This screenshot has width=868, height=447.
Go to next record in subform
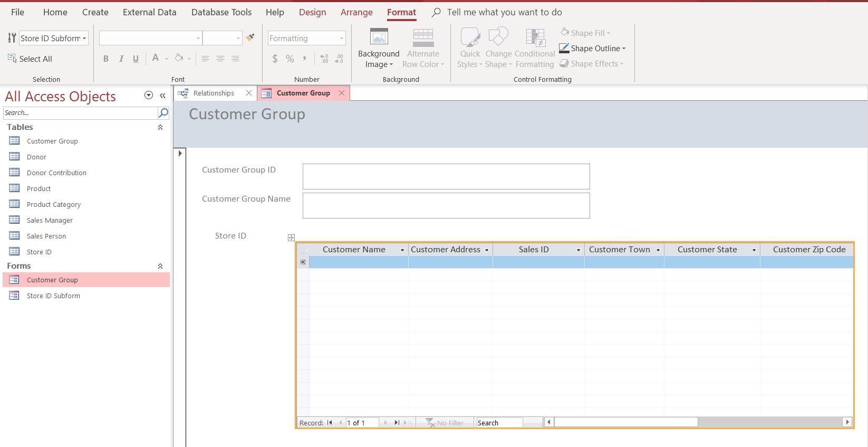pyautogui.click(x=385, y=423)
